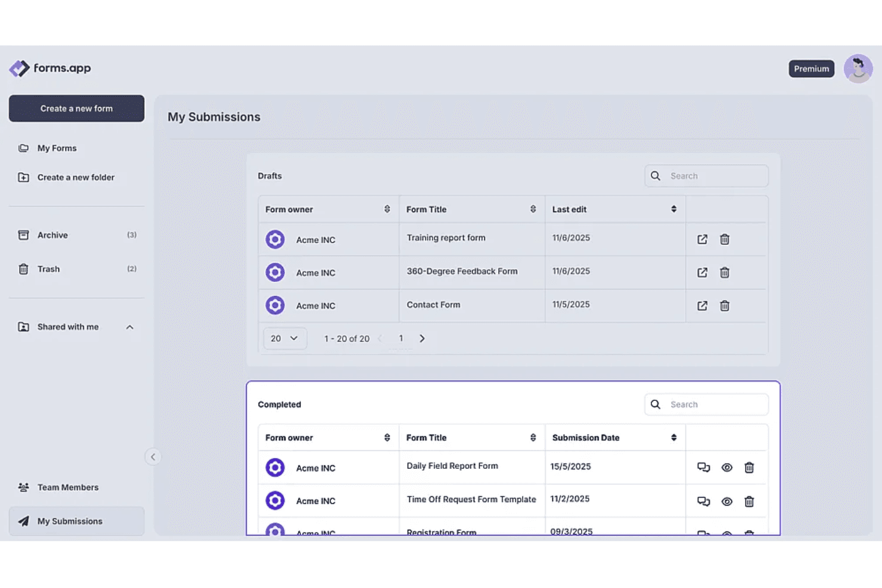Collapse the sidebar with arrow button
882x588 pixels.
pos(153,457)
